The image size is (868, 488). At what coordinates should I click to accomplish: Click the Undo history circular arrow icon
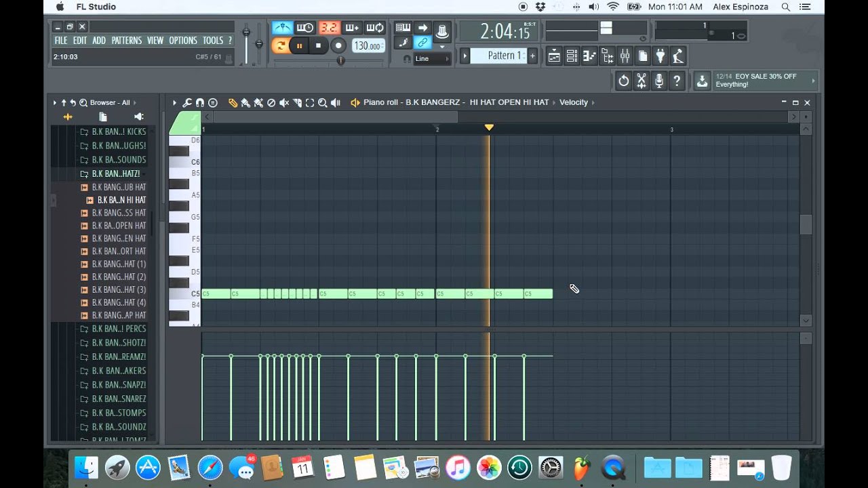click(x=623, y=81)
